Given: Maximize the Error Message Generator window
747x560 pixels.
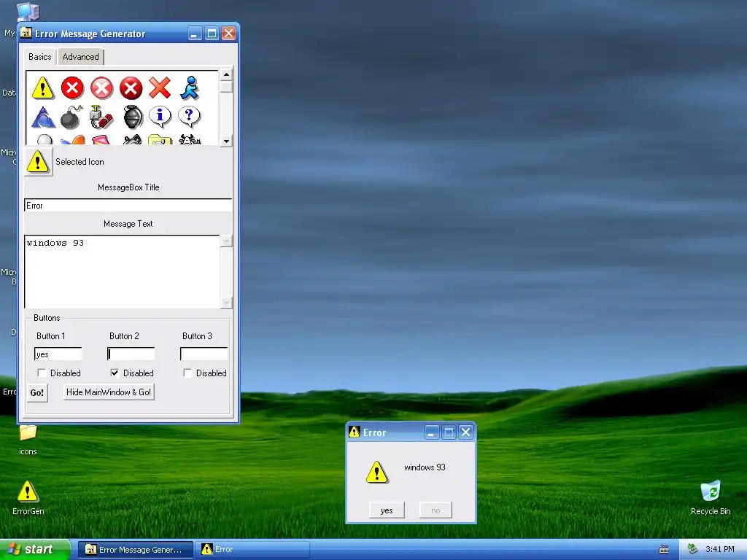Looking at the screenshot, I should [x=212, y=34].
